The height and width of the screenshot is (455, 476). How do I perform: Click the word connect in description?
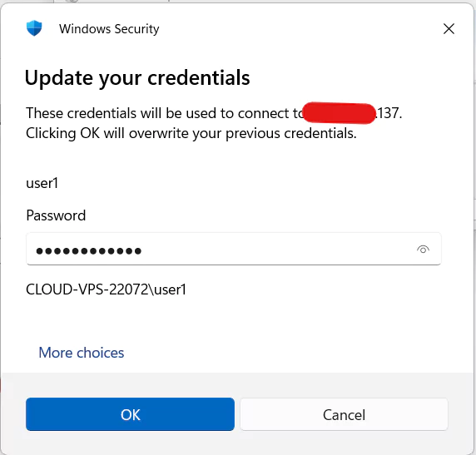tap(263, 113)
